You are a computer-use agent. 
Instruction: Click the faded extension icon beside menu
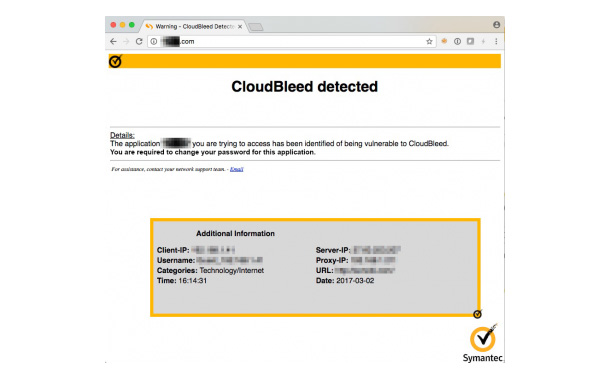483,41
